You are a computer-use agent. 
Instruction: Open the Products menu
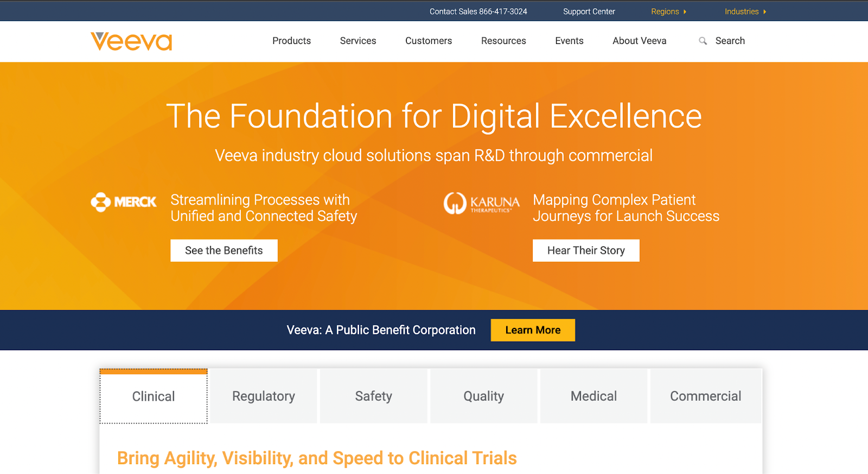click(291, 41)
